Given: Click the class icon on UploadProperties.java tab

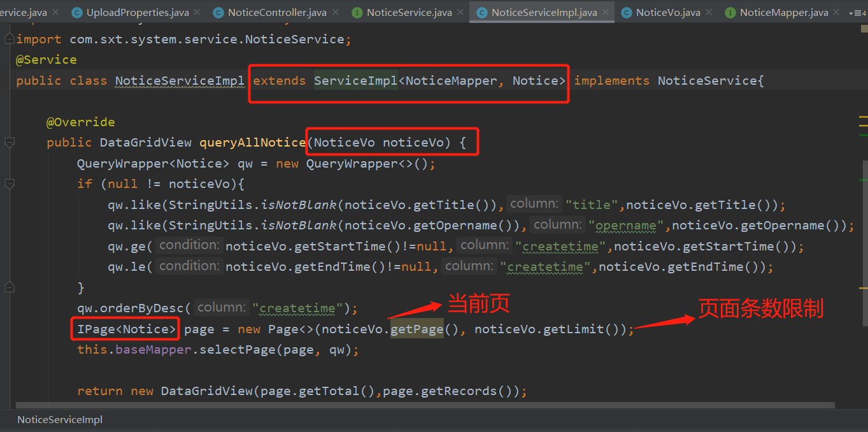Looking at the screenshot, I should [77, 12].
